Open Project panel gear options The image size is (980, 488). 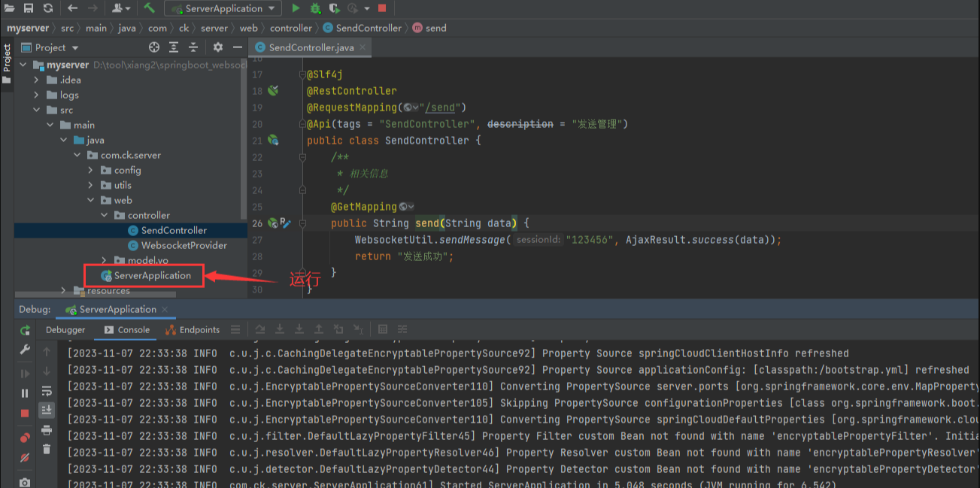[218, 47]
